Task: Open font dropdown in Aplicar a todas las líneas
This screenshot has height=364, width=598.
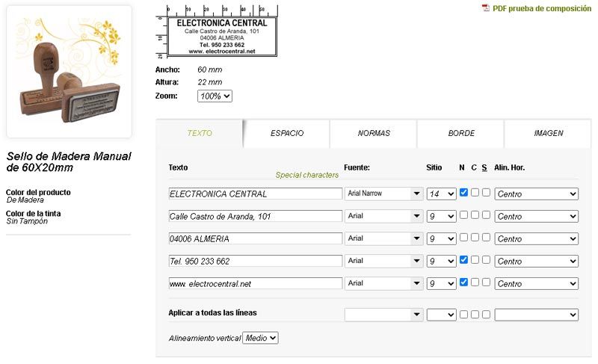Action: 383,315
